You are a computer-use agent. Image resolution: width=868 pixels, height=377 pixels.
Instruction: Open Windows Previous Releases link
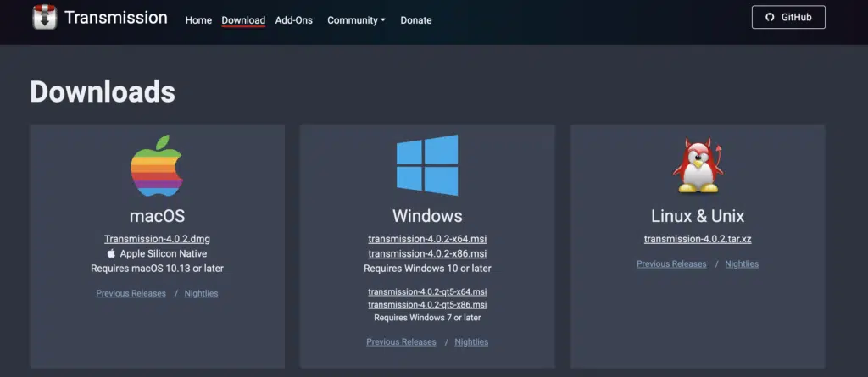(401, 342)
